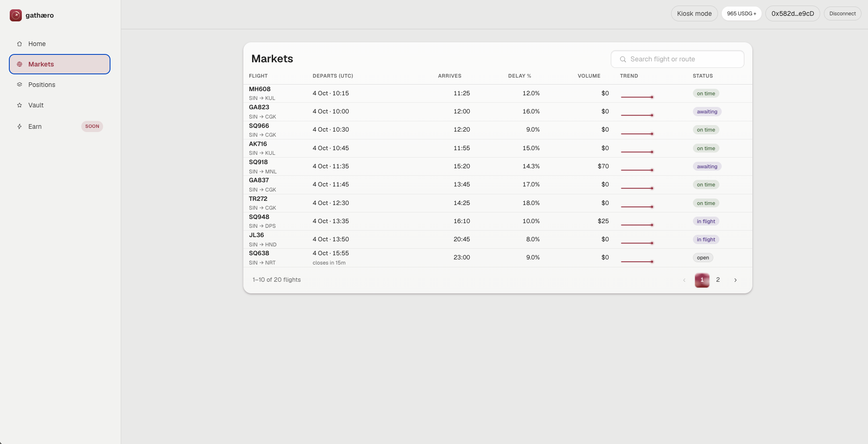The height and width of the screenshot is (444, 868).
Task: Click the in flight badge for JL36
Action: coord(706,239)
